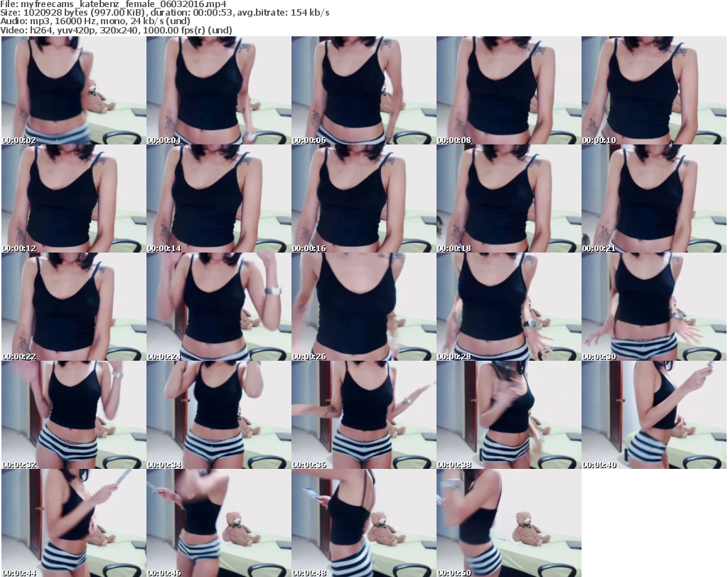The width and height of the screenshot is (728, 577).
Task: Click the File name line ending in .mp4
Action: [113, 4]
